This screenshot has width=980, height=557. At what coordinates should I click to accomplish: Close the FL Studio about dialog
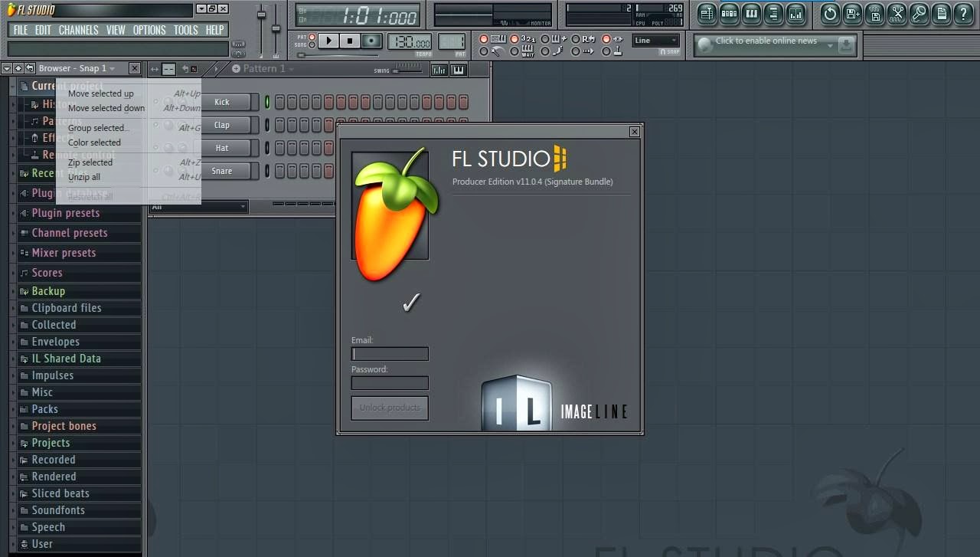[x=634, y=132]
